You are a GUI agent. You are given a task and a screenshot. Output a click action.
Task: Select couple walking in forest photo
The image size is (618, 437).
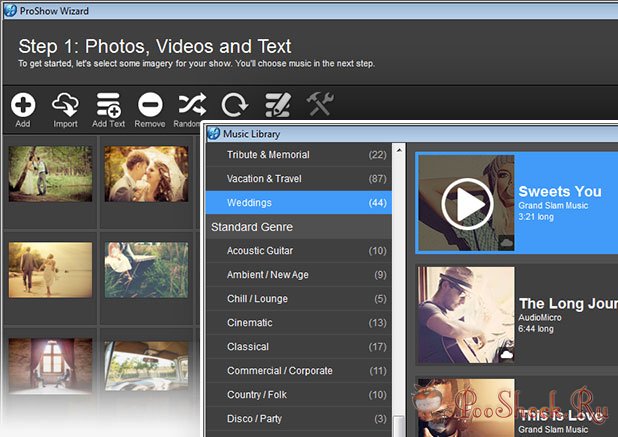(x=50, y=174)
